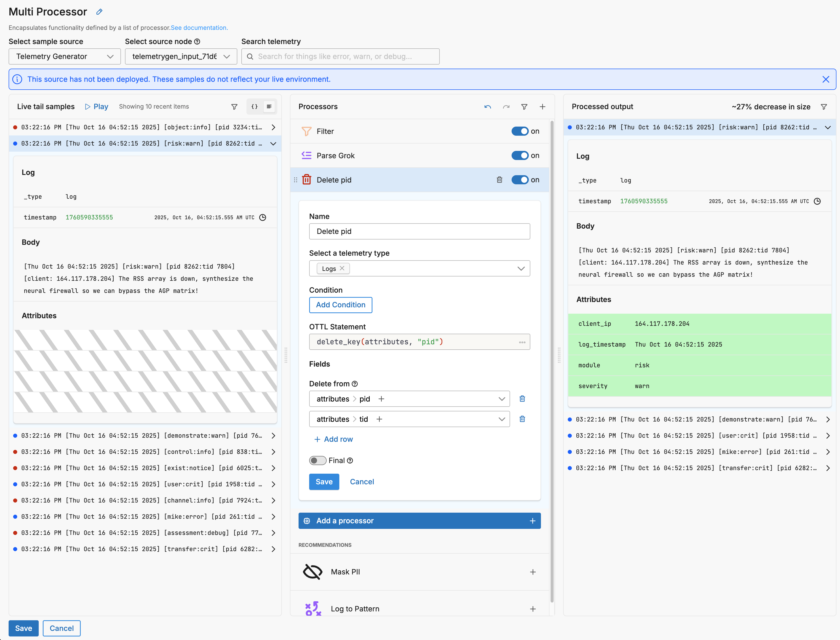Click the Add Condition button
Viewport: 840px width, 640px height.
[340, 305]
